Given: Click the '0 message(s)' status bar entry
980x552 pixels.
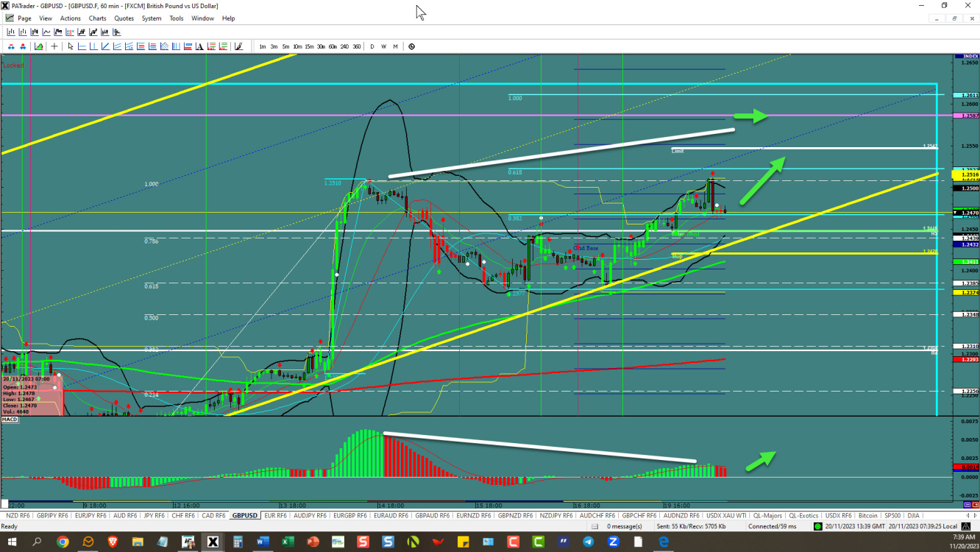Looking at the screenshot, I should pos(624,526).
